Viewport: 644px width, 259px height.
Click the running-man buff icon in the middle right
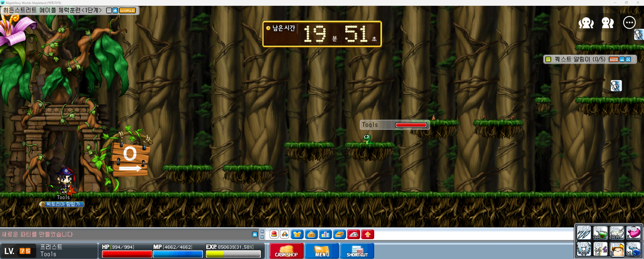tap(616, 86)
